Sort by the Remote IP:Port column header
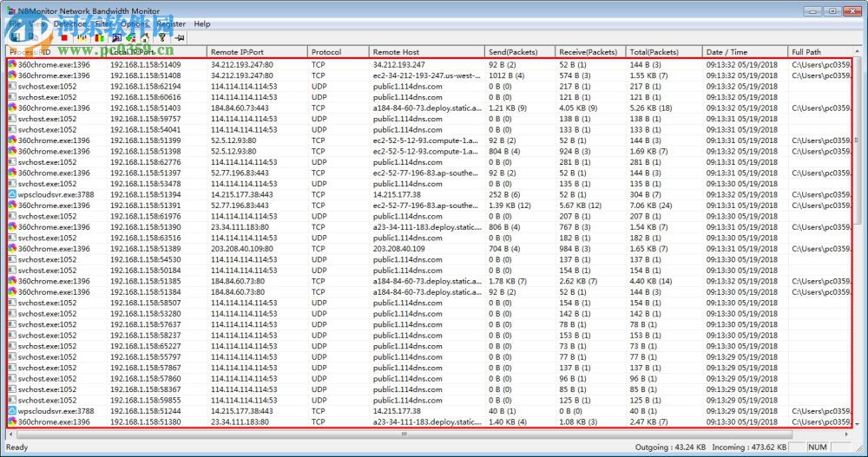The image size is (868, 457). pos(258,51)
